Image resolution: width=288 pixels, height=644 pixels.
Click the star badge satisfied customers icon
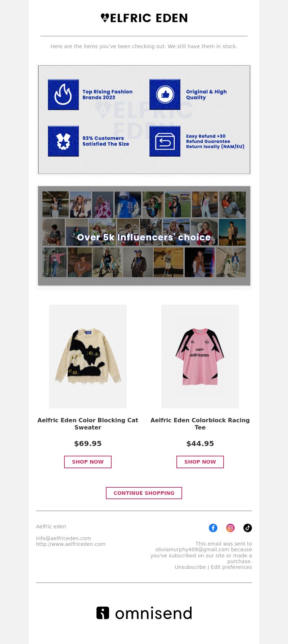pos(63,141)
